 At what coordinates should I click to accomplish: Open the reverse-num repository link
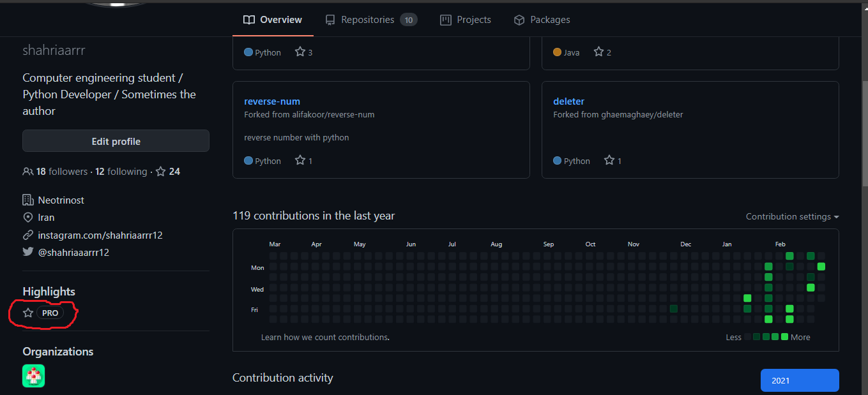pos(272,101)
